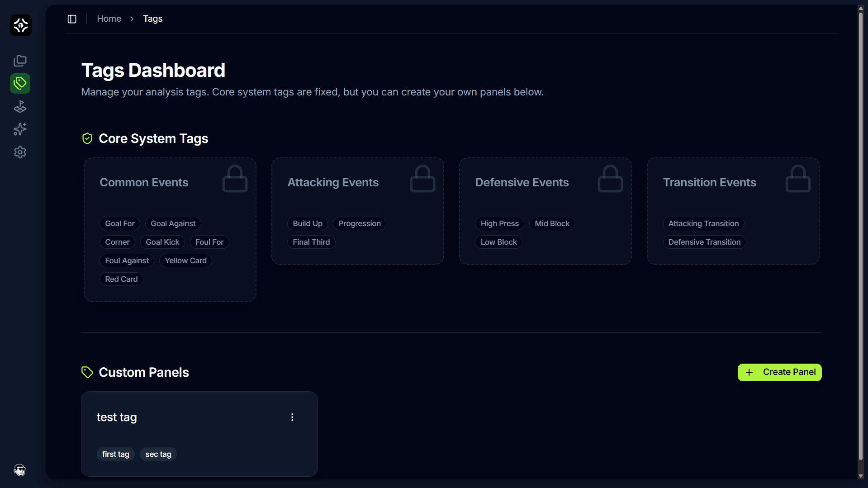
Task: Click the tag icon beside Custom Panels
Action: point(87,372)
